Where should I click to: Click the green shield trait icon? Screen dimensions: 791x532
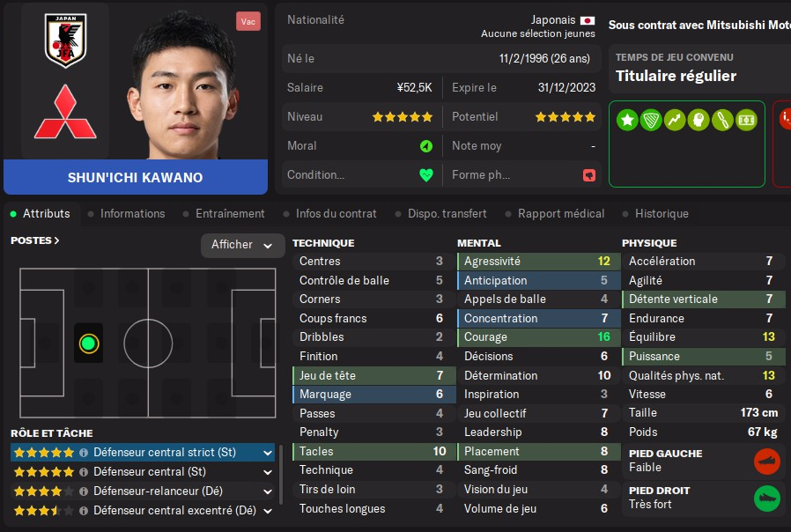[651, 120]
